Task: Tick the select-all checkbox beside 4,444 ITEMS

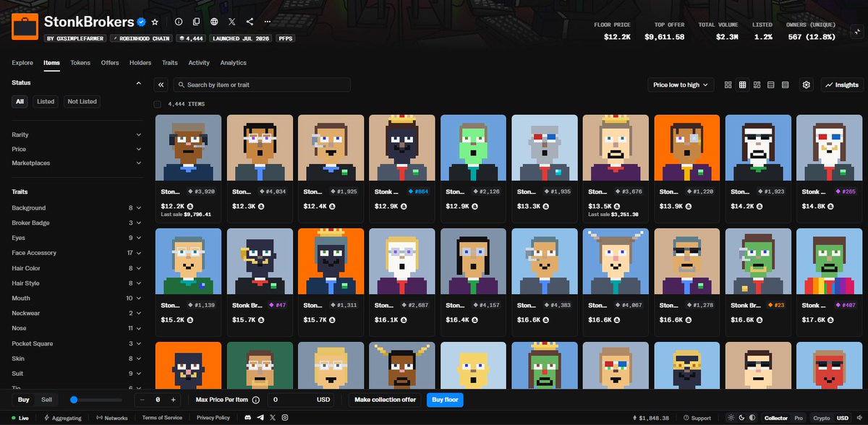Action: click(x=158, y=104)
